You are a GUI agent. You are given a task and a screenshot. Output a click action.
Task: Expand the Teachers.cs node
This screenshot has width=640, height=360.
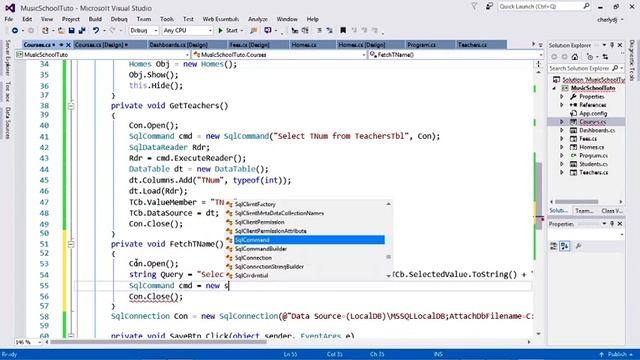point(562,173)
